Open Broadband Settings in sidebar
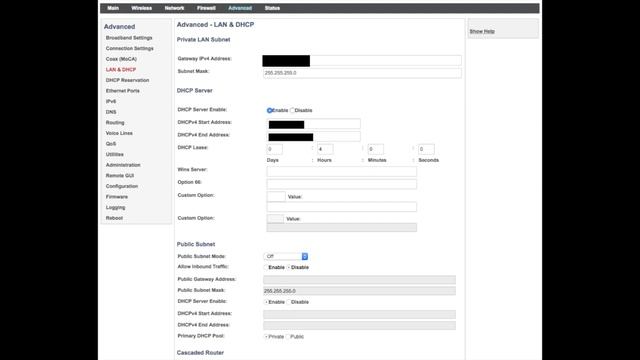The height and width of the screenshot is (360, 640). 129,38
